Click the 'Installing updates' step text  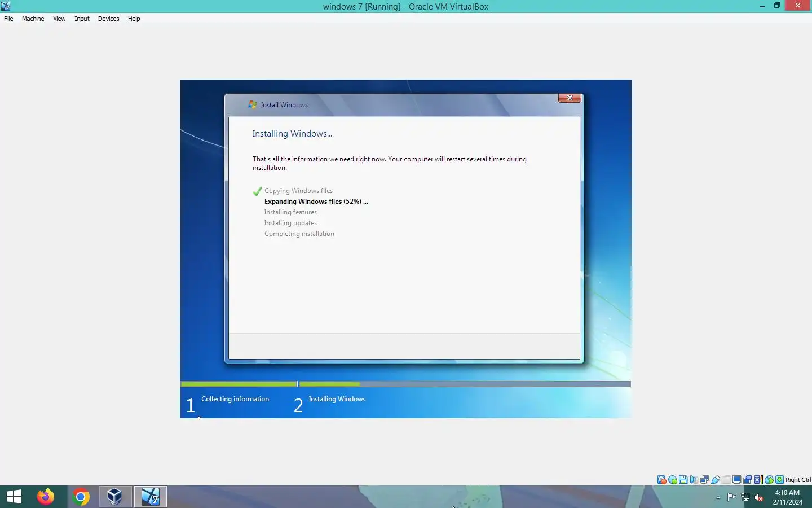290,223
